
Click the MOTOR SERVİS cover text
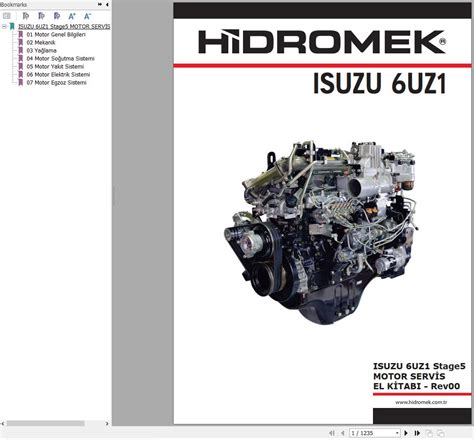pyautogui.click(x=409, y=376)
